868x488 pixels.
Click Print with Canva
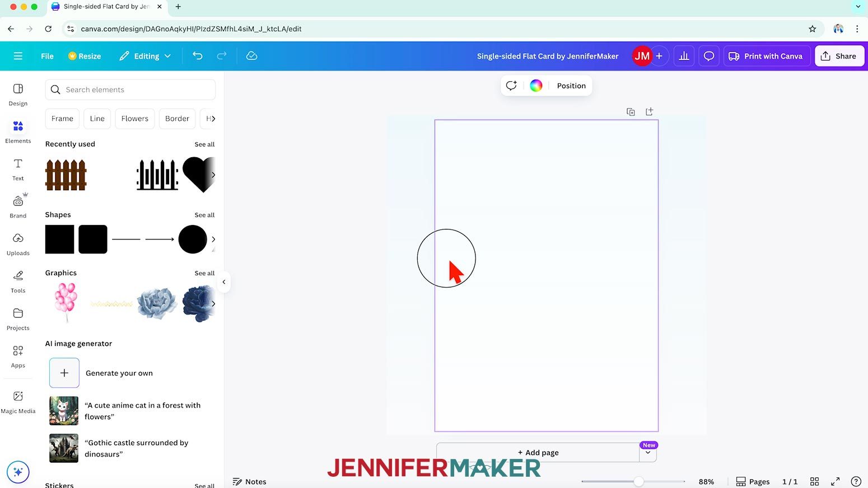coord(766,56)
